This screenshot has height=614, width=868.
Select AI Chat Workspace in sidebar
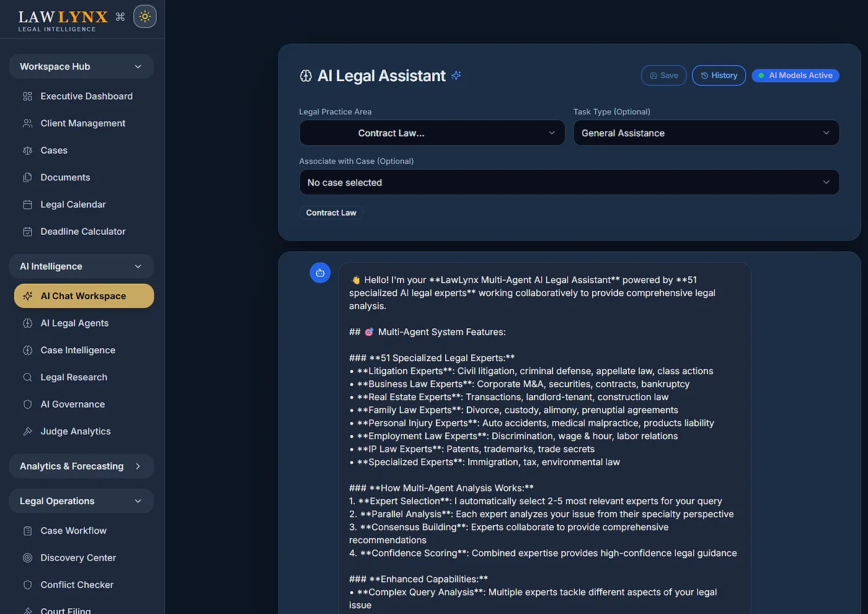click(84, 296)
